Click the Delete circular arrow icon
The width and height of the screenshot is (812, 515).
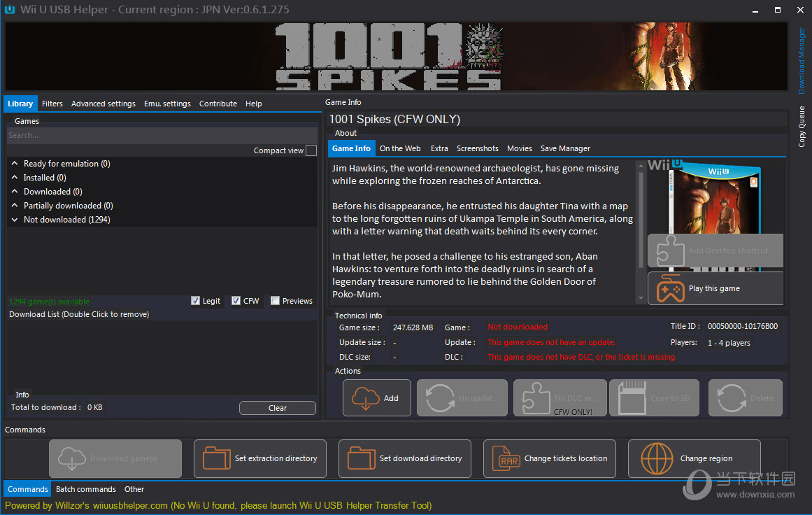click(x=732, y=398)
